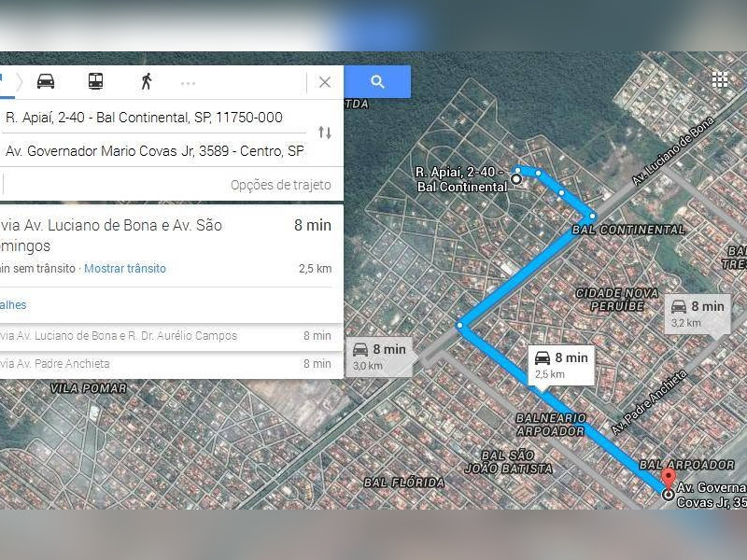Screen dimensions: 747x560
Task: Click the 8 min 3,0 km alternate route callout
Action: 380,357
